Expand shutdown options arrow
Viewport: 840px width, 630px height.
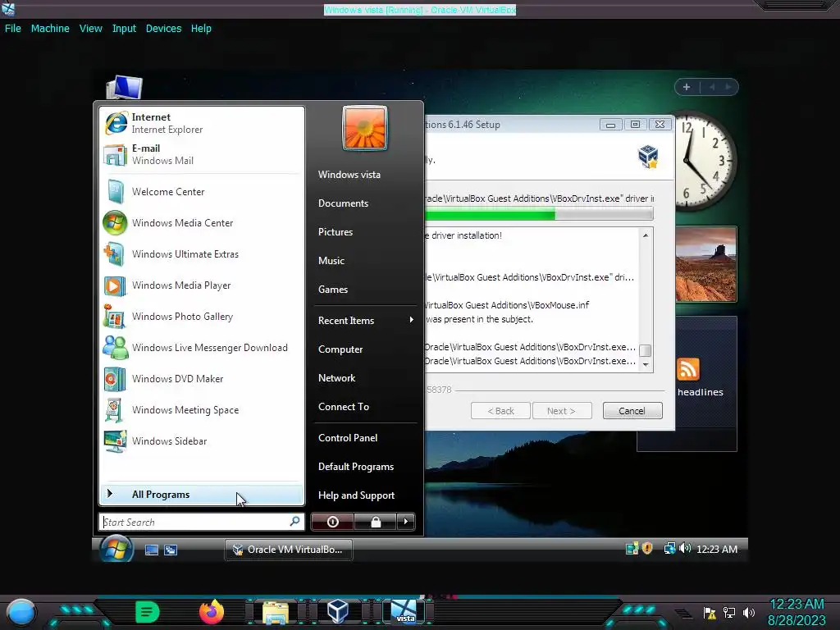[406, 522]
